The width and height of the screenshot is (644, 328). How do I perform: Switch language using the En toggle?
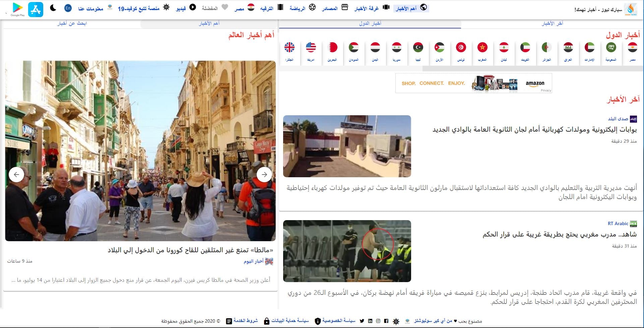point(68,8)
